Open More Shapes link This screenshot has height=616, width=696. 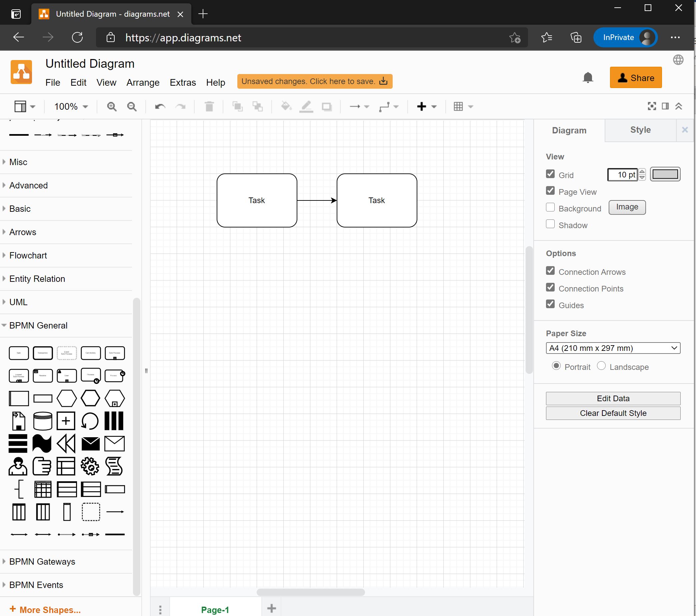click(45, 610)
